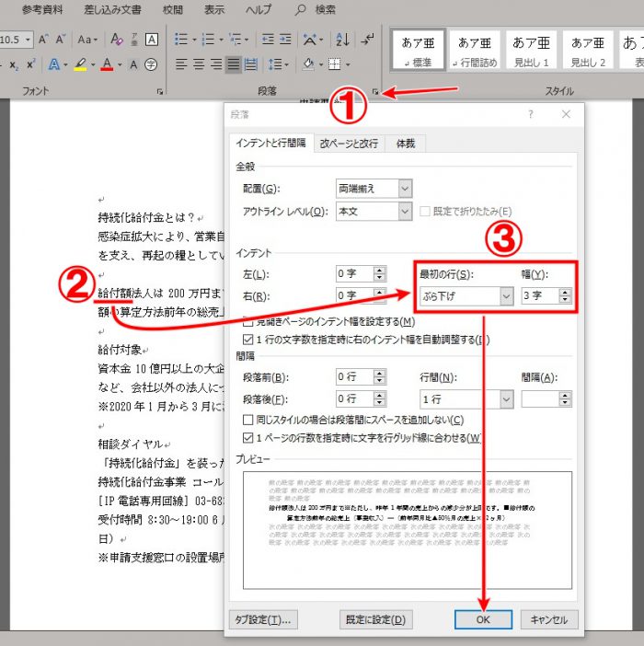
Task: Apply superscript formatting
Action: (31, 64)
